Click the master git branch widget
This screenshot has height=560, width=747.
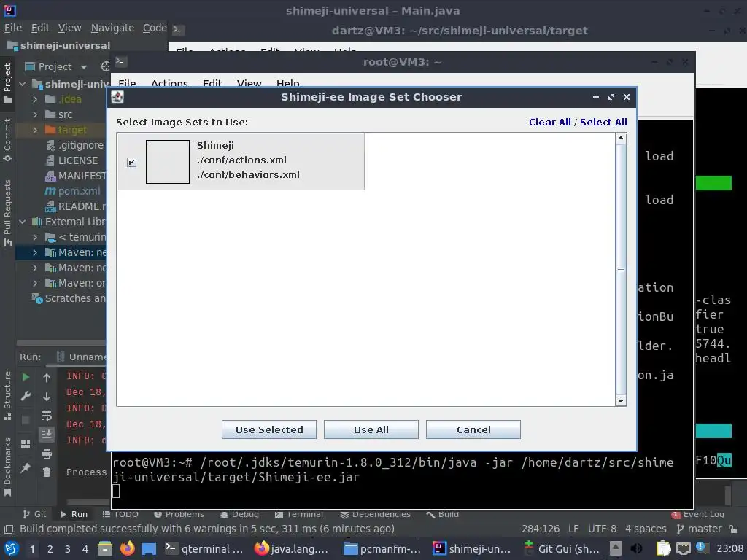[x=700, y=529]
